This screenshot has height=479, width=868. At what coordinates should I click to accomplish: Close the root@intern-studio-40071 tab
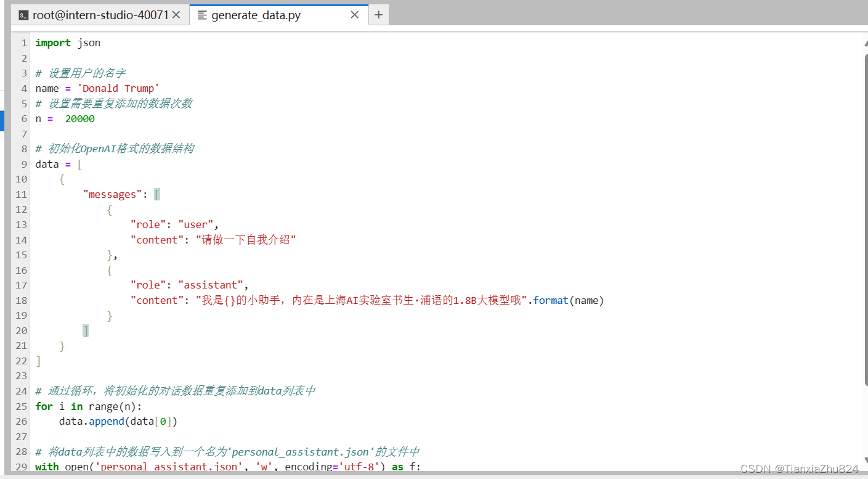point(177,14)
